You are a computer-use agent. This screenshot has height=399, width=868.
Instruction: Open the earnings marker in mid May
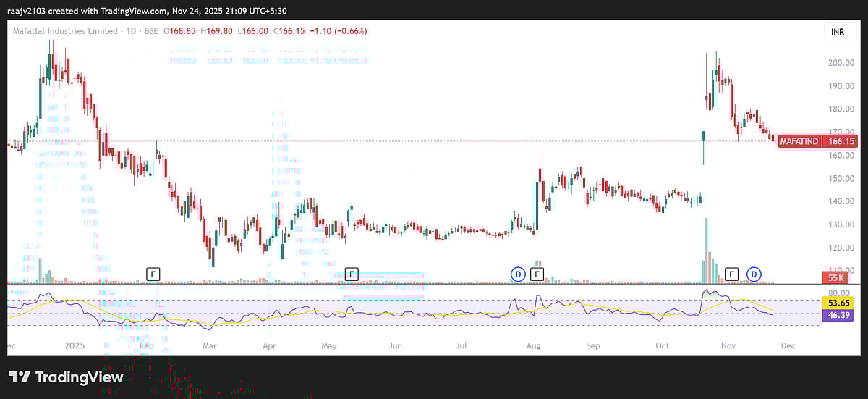[x=352, y=274]
